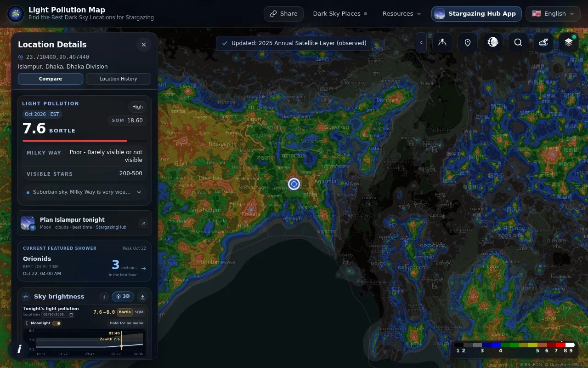This screenshot has width=588, height=368.
Task: Open the map search magnifier icon
Action: (518, 42)
